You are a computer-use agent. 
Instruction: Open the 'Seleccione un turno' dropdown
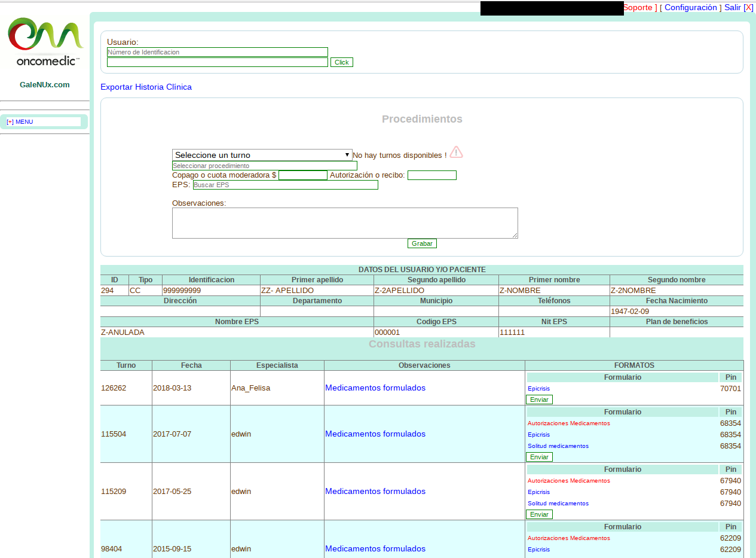262,155
